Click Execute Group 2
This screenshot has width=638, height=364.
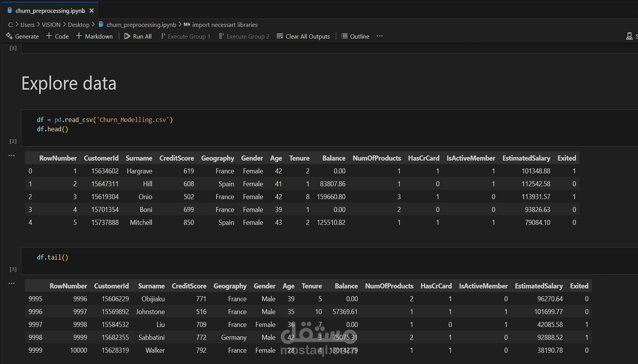tap(244, 36)
